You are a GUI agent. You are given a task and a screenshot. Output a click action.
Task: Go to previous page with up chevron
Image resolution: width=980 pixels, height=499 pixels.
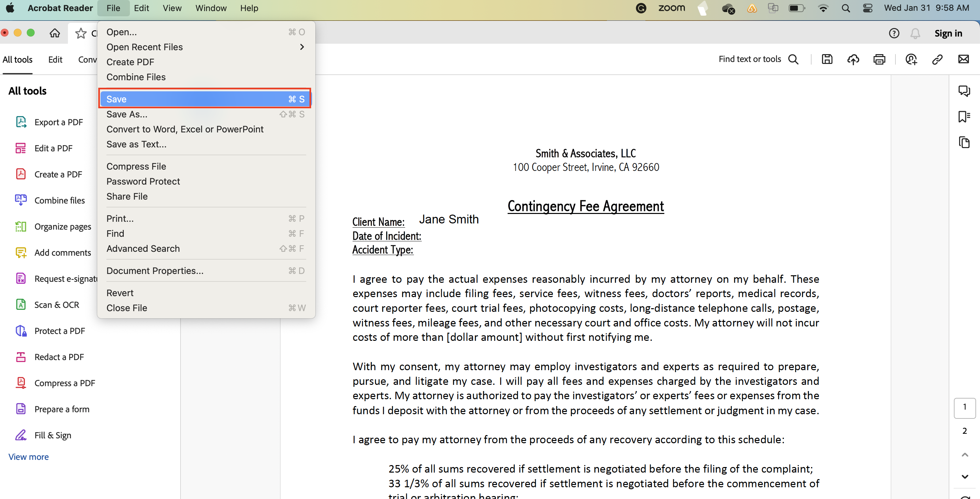965,455
